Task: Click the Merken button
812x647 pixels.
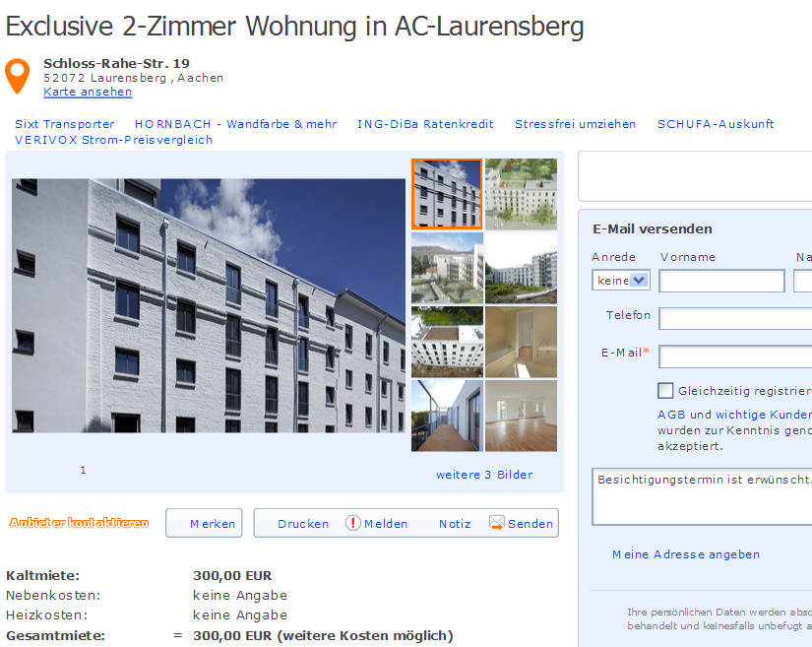Action: (204, 523)
